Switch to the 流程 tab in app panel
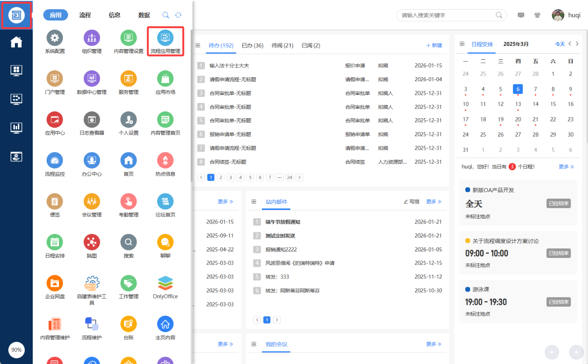 85,15
